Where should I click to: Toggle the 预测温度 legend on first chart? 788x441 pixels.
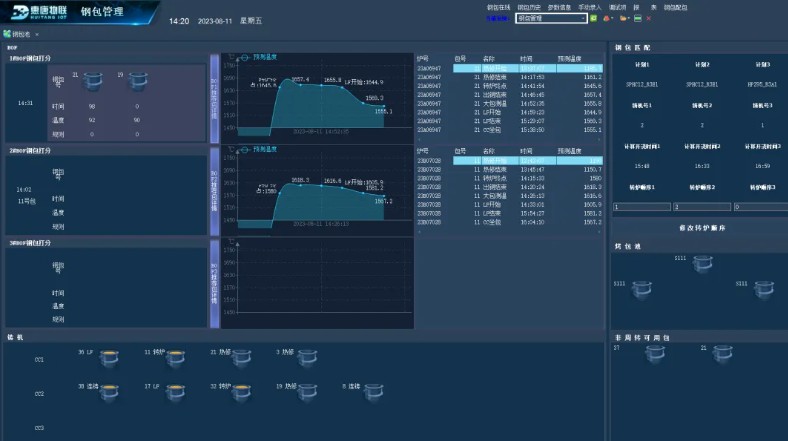264,58
